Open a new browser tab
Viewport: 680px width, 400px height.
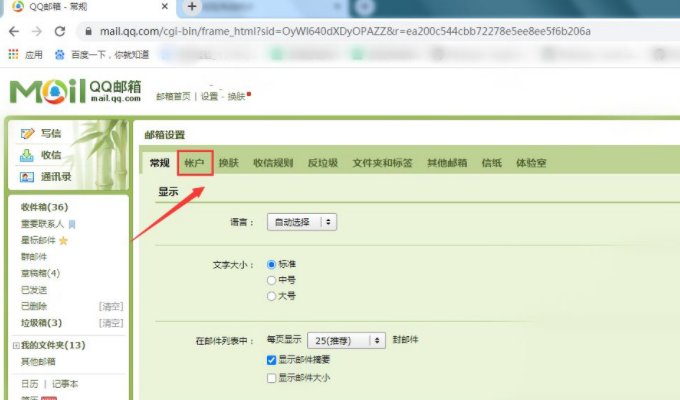coord(192,7)
